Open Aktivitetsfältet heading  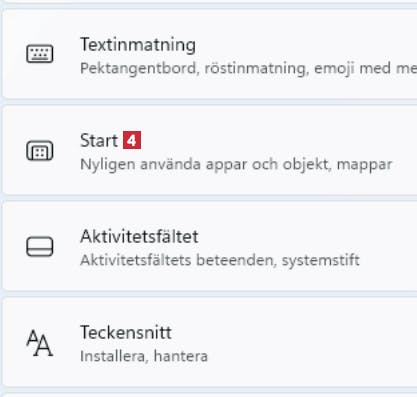139,236
